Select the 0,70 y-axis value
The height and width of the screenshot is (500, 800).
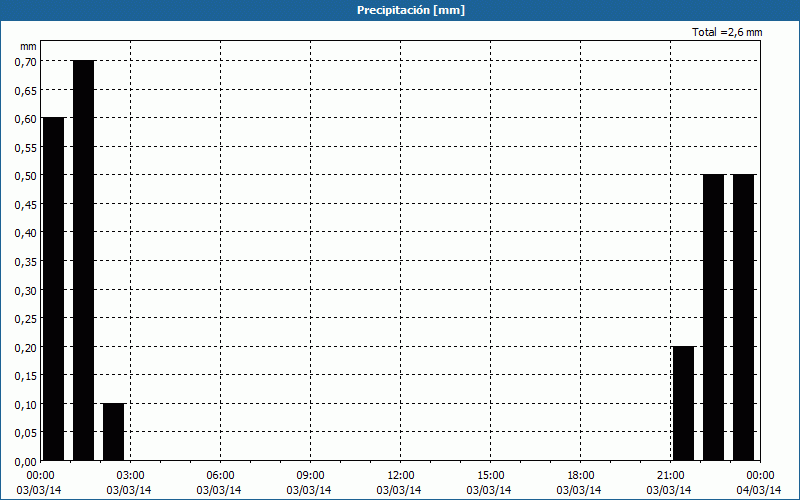tap(26, 62)
